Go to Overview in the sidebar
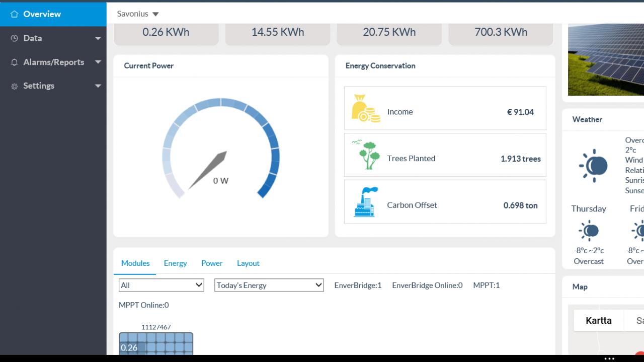The image size is (644, 362). click(x=53, y=14)
